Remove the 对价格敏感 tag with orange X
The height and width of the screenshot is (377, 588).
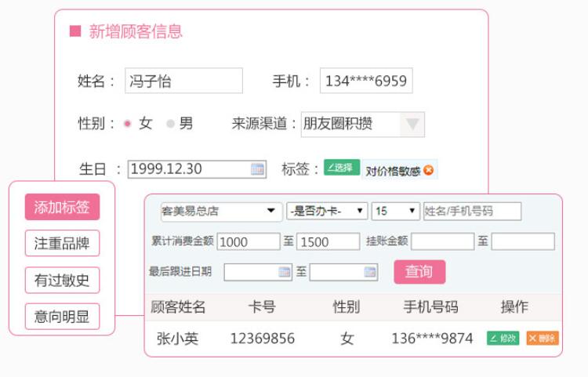tap(429, 169)
